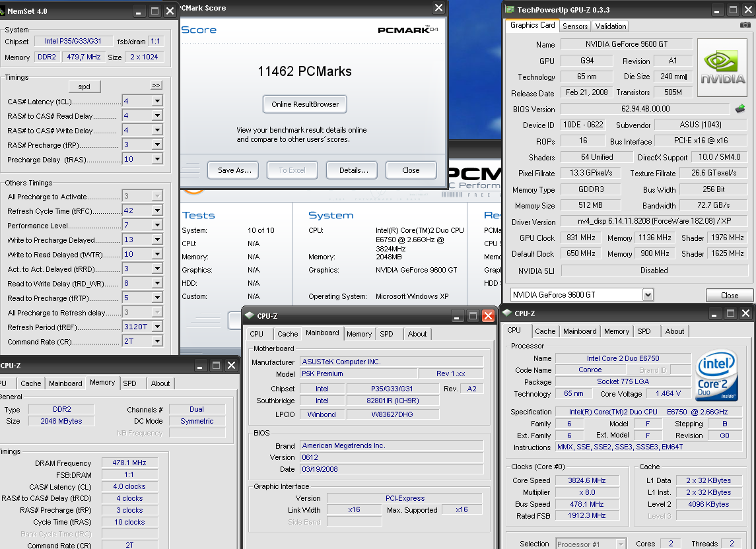Open the Act. to Act. Delayed (tRRD) dropdown
Image resolution: width=756 pixels, height=549 pixels.
tap(157, 269)
